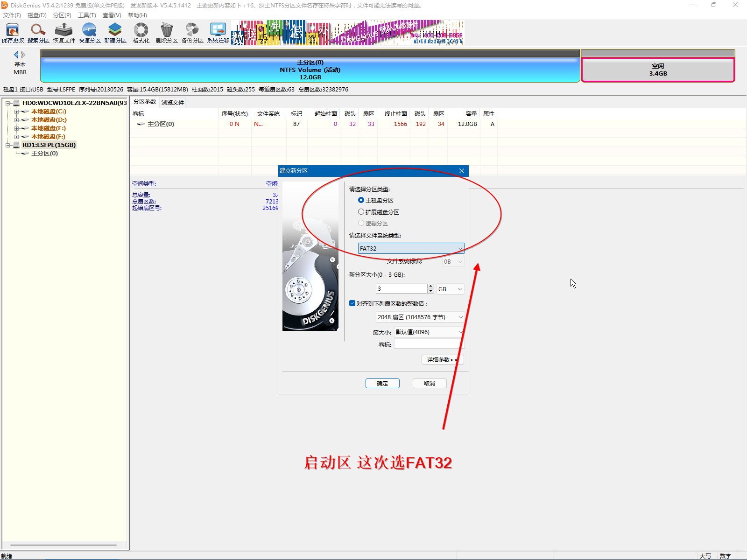Select the Extended partition (扩展磁盘分区) radio
This screenshot has height=560, width=747.
point(361,212)
